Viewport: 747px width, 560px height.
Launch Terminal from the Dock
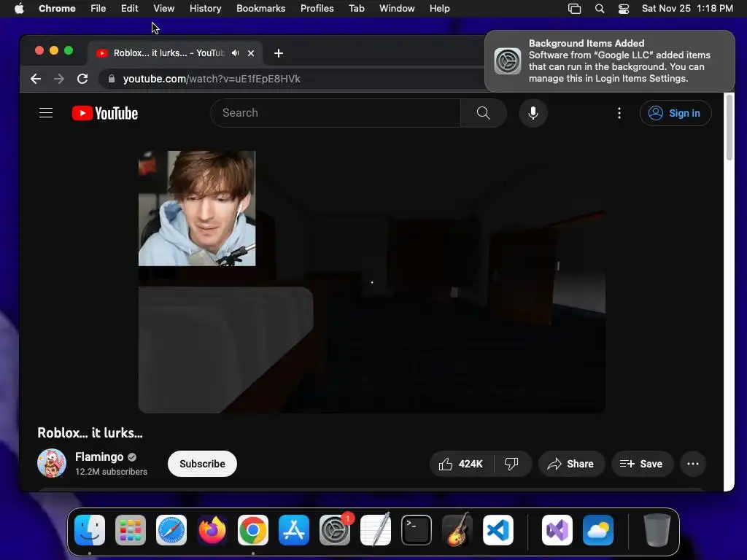(417, 530)
